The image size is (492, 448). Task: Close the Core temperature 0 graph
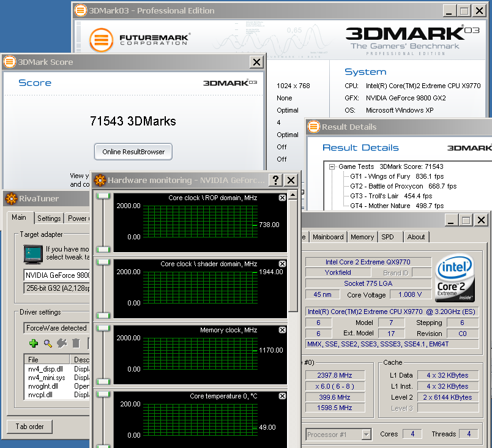[282, 396]
